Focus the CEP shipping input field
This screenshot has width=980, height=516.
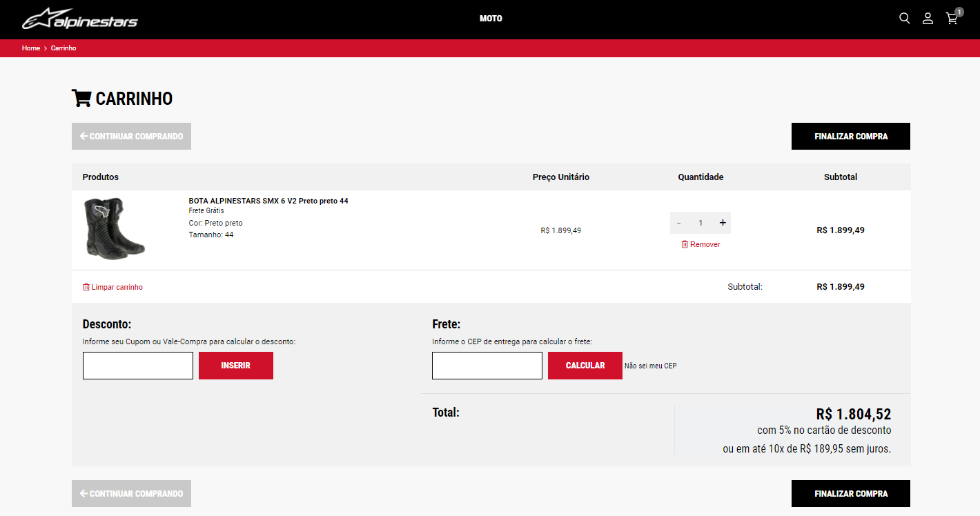click(x=487, y=366)
